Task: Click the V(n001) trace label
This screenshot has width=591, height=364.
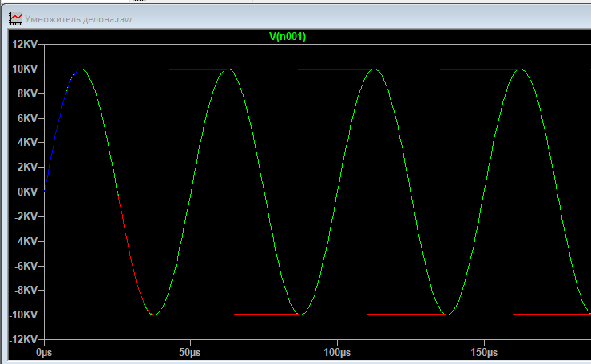Action: 289,37
